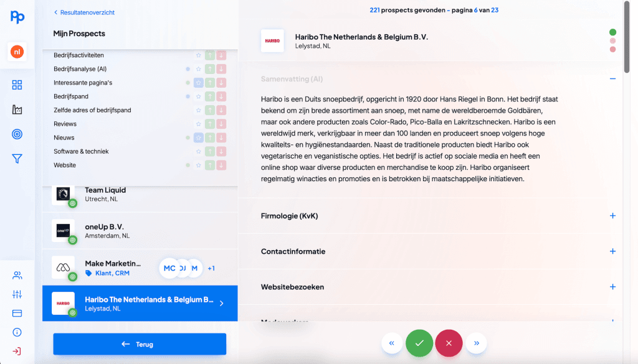The image size is (638, 364).
Task: Open the sliders settings icon in sidebar
Action: [17, 294]
